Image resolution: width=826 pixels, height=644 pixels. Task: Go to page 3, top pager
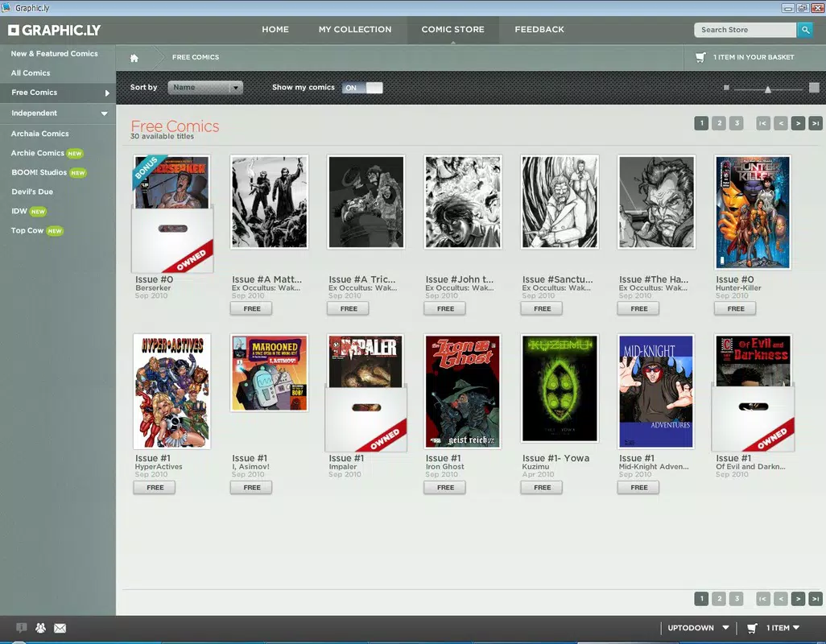pos(737,123)
